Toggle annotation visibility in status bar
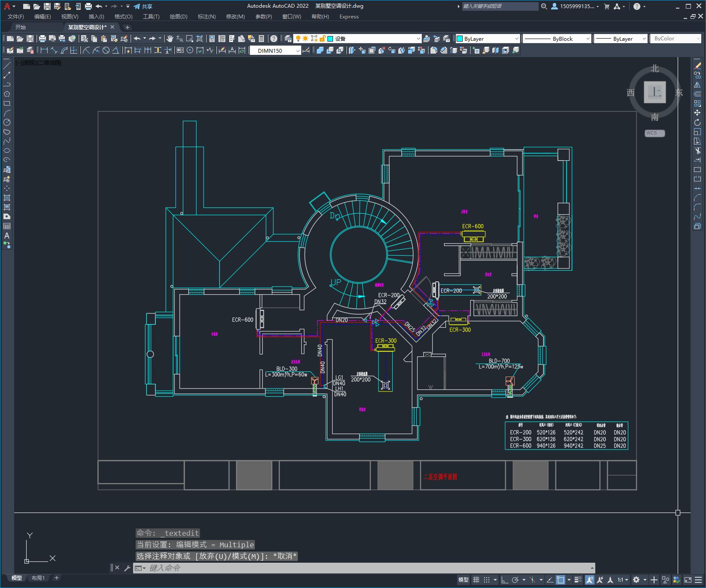The image size is (706, 588). pos(590,580)
